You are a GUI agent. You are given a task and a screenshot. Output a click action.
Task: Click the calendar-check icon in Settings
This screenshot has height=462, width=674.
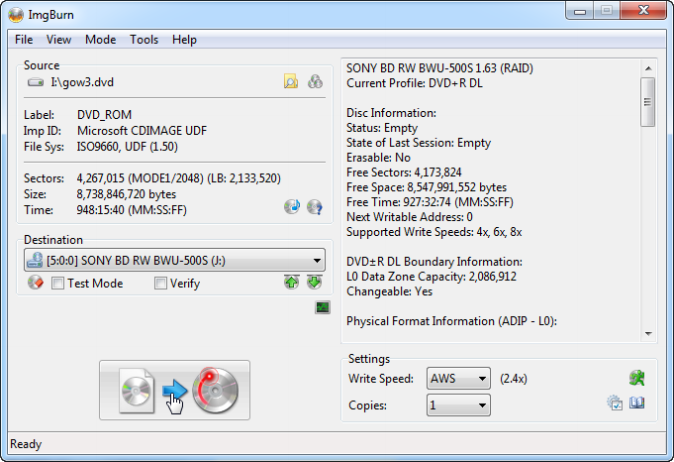(615, 404)
